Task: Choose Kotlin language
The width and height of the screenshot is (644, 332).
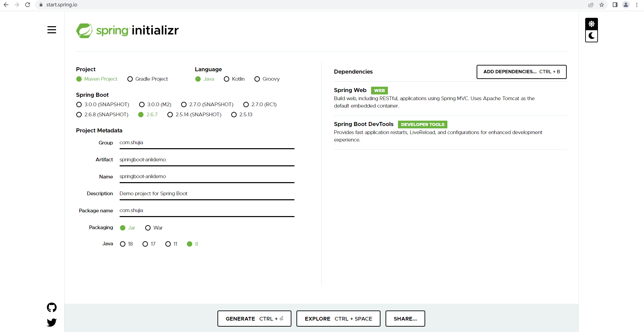Action: 234,79
